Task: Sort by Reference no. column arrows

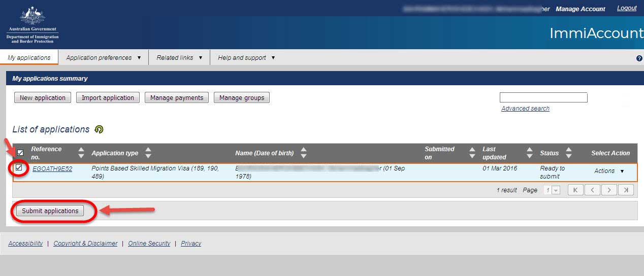Action: pos(81,153)
